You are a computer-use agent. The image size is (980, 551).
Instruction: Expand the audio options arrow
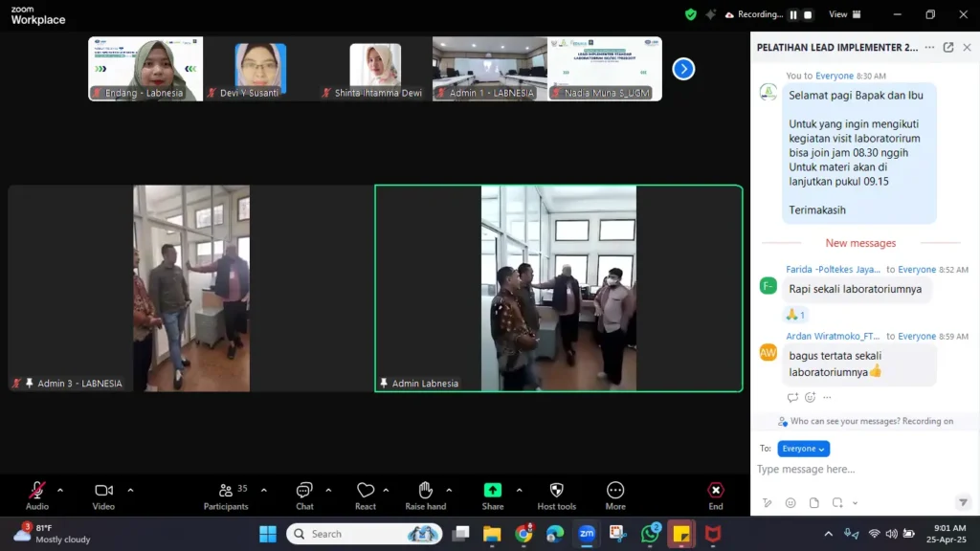click(60, 490)
